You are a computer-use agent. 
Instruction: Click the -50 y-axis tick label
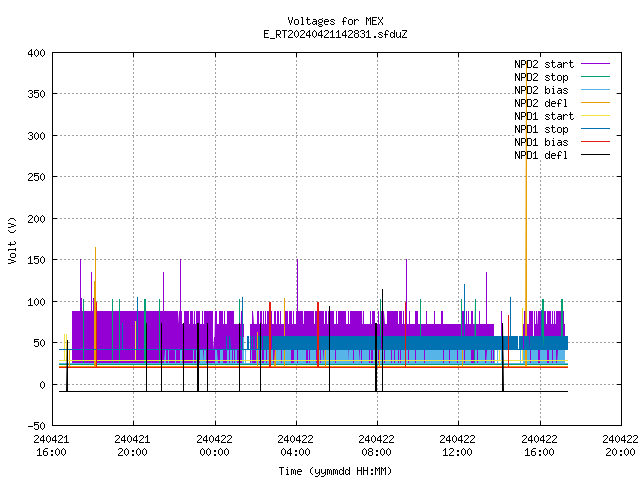click(36, 426)
